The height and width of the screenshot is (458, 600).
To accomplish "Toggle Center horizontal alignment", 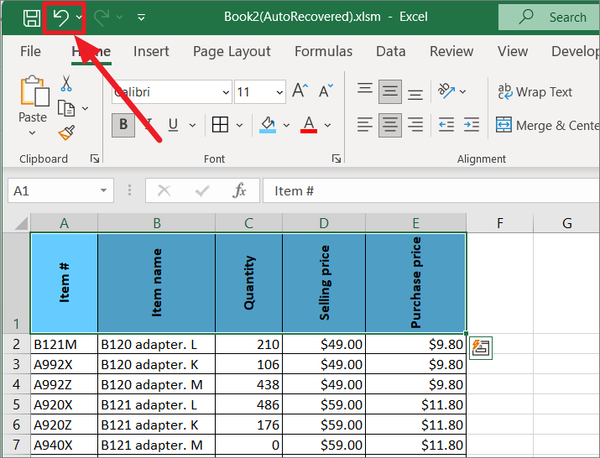I will [390, 125].
